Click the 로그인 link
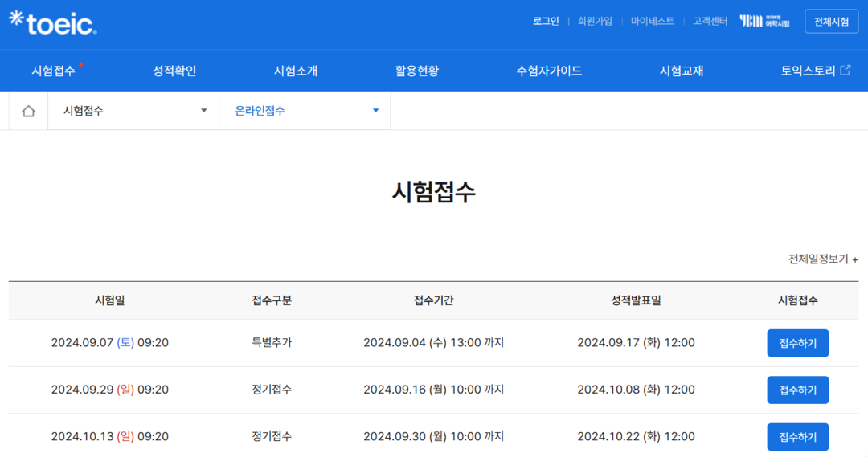Viewport: 868px width, 457px height. [546, 22]
